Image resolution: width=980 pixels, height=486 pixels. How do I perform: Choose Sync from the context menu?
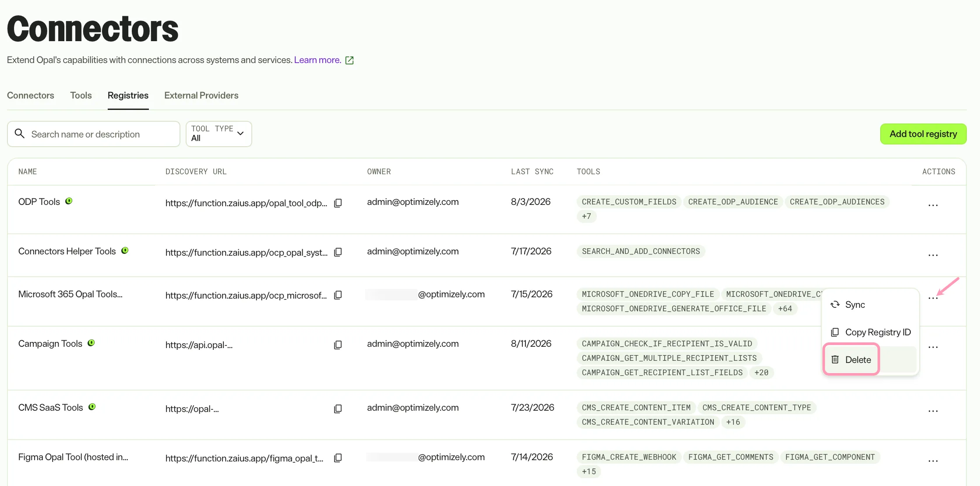[x=870, y=305]
